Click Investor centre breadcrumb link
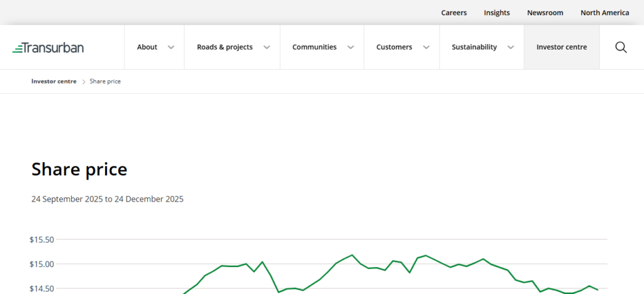The width and height of the screenshot is (644, 294). (x=54, y=82)
